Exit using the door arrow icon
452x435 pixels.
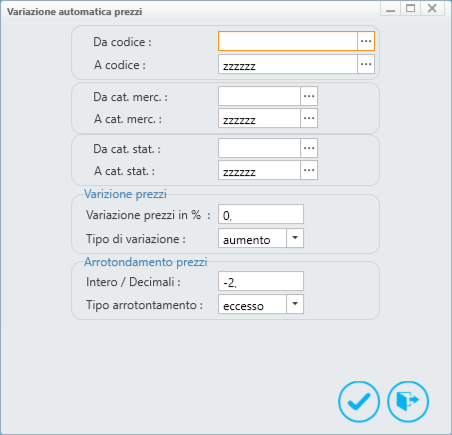tap(408, 401)
